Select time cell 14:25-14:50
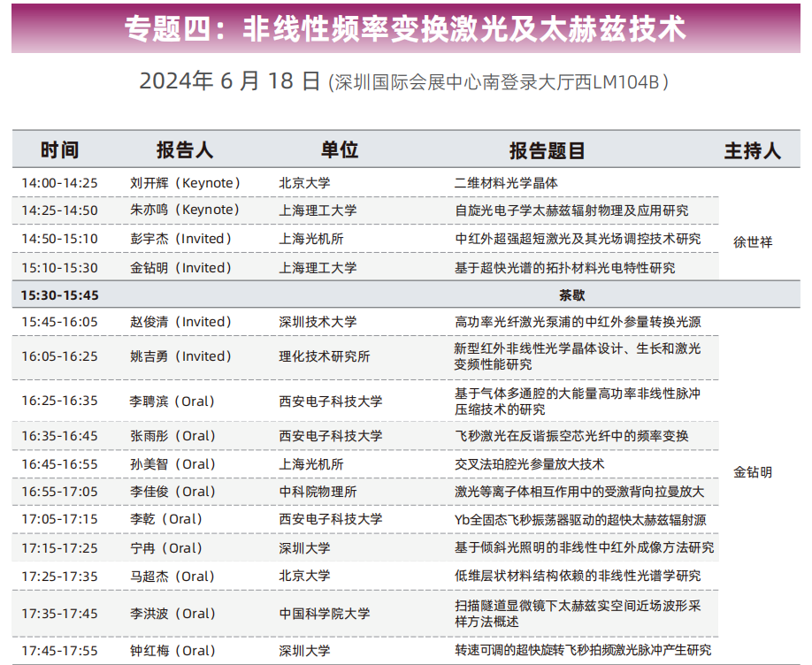 click(x=59, y=210)
